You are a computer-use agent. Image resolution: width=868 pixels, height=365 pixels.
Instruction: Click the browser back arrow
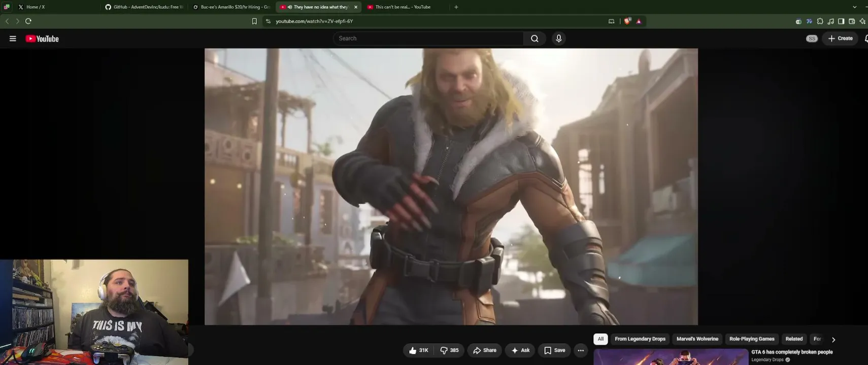point(7,21)
